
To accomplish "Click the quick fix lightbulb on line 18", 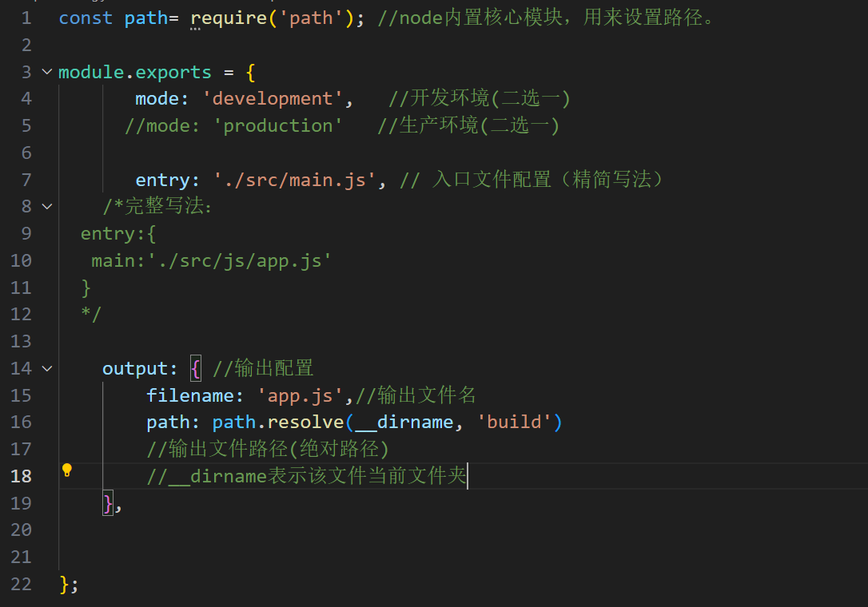I will [x=67, y=470].
